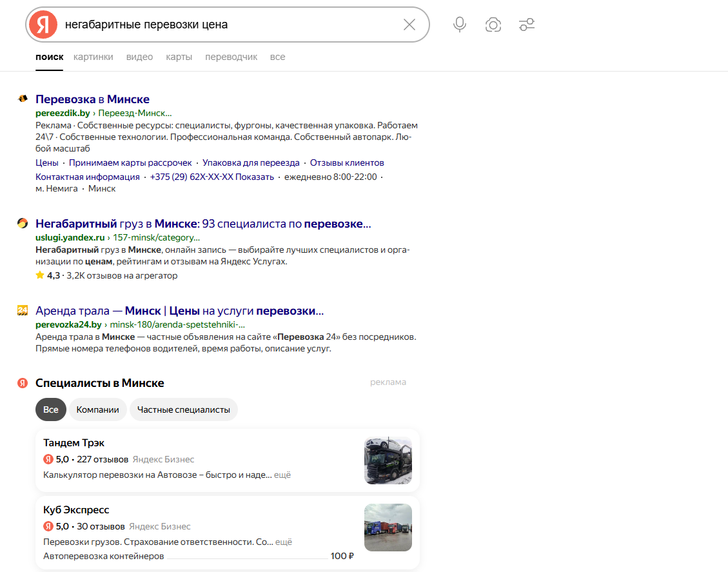Click the perevozka24.by green URL
Image resolution: width=728 pixels, height=572 pixels.
68,324
